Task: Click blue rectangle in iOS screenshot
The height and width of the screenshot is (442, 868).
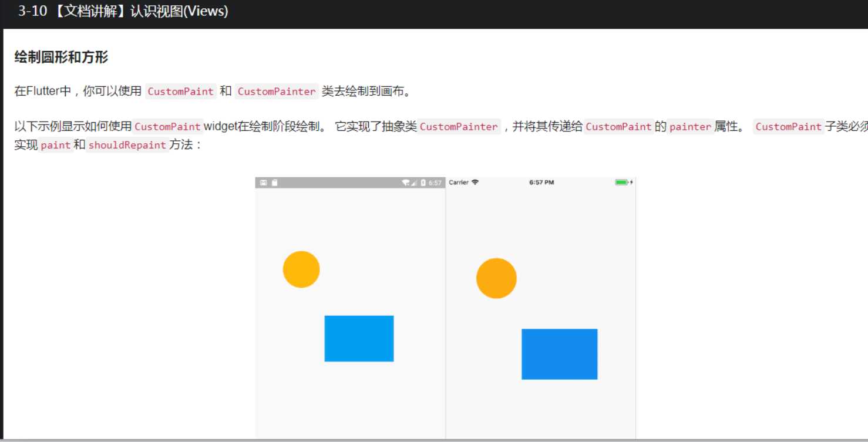Action: pyautogui.click(x=559, y=354)
